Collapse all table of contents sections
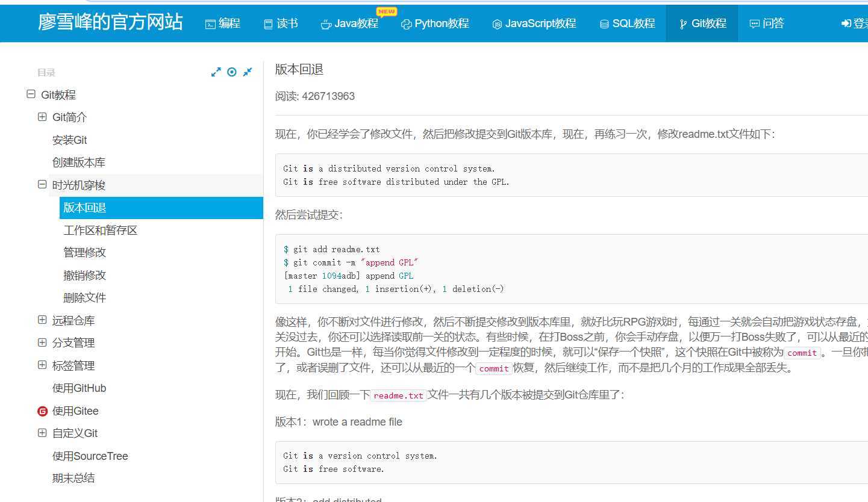This screenshot has width=868, height=502. (x=248, y=72)
